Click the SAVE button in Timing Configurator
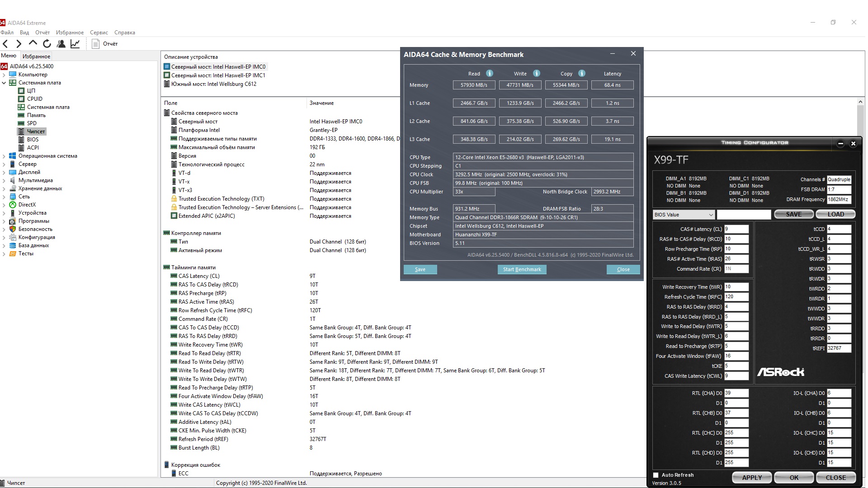The height and width of the screenshot is (488, 868). (793, 214)
